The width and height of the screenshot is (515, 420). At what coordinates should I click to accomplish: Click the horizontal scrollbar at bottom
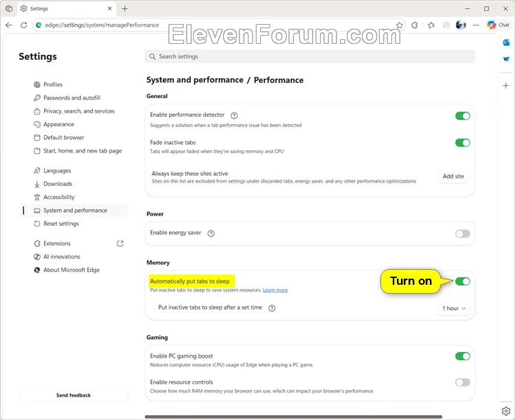pyautogui.click(x=294, y=417)
